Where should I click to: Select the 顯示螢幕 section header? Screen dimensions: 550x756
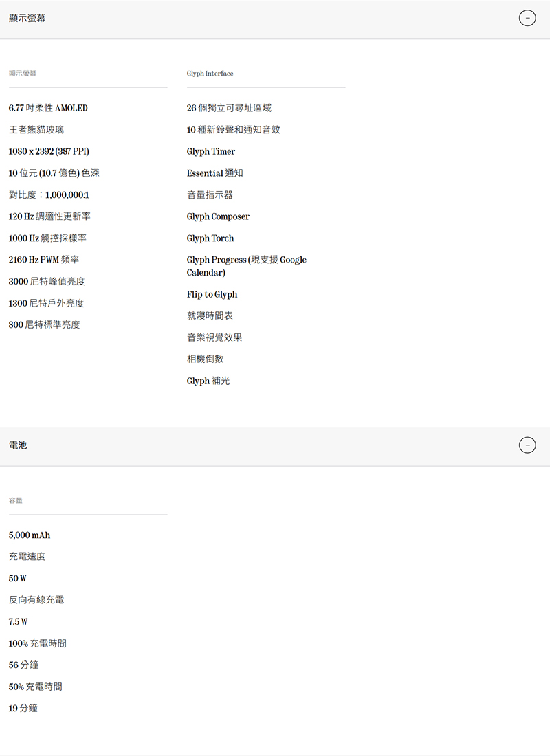pyautogui.click(x=26, y=18)
